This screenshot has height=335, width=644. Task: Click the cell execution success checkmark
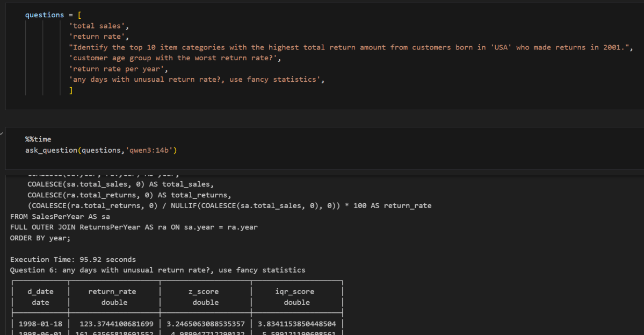(2, 132)
